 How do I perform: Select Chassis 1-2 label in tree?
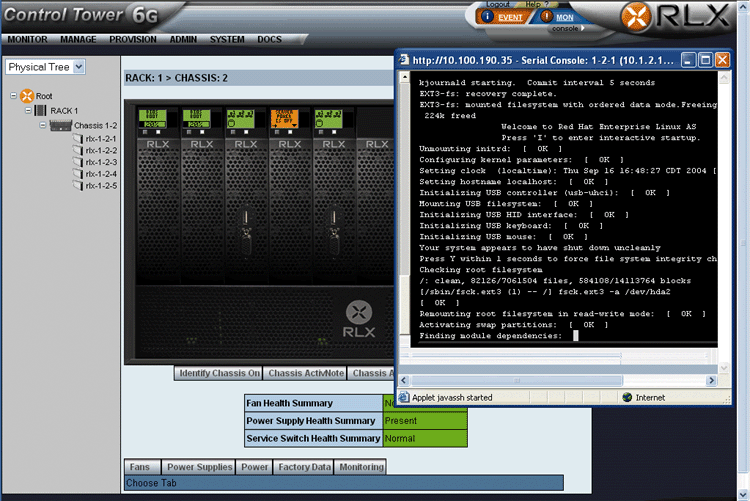[x=96, y=126]
